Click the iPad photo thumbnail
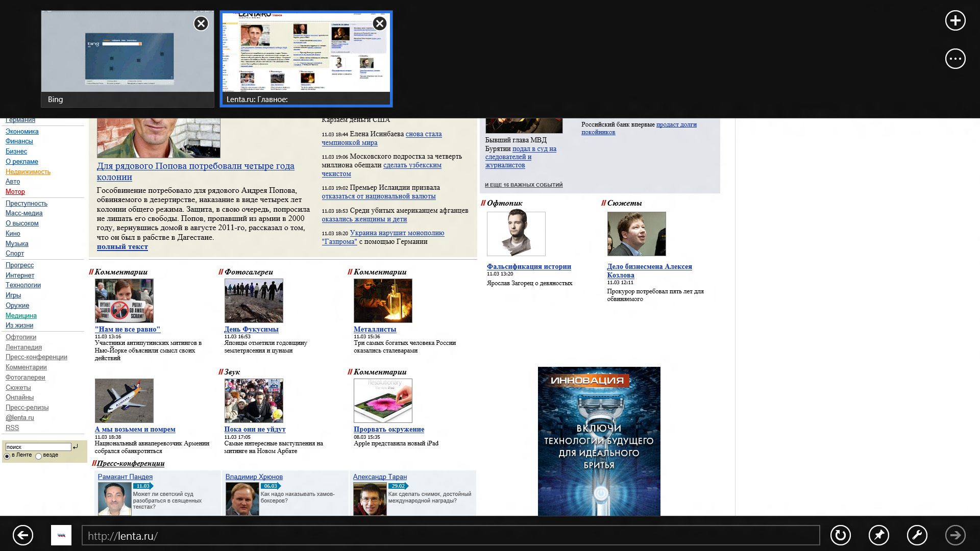Screen dimensions: 980x551 click(383, 400)
